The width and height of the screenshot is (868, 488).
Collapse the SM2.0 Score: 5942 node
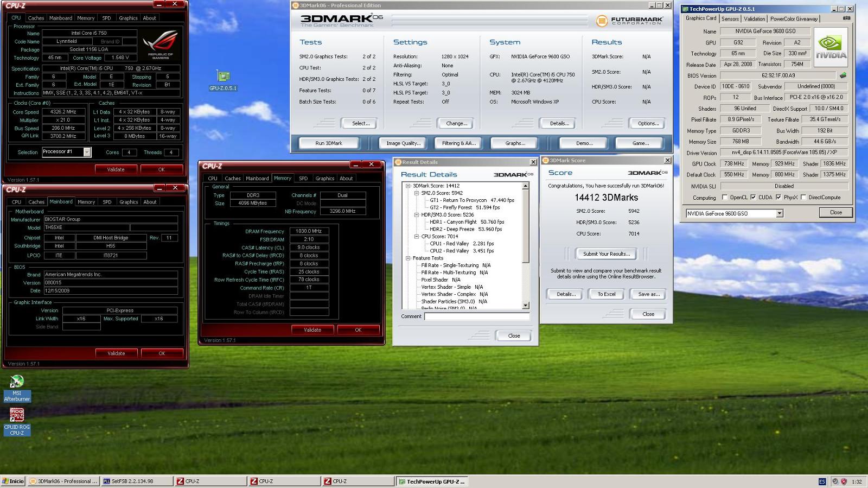[x=417, y=193]
